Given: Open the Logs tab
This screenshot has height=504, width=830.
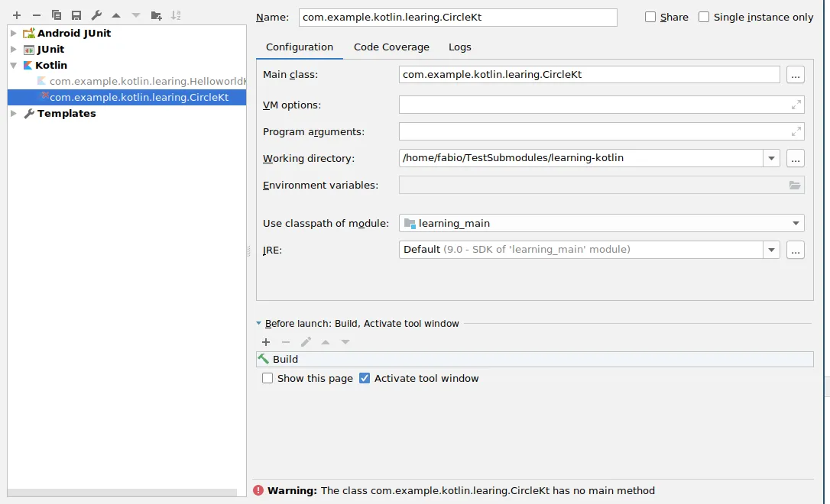Looking at the screenshot, I should click(x=459, y=47).
